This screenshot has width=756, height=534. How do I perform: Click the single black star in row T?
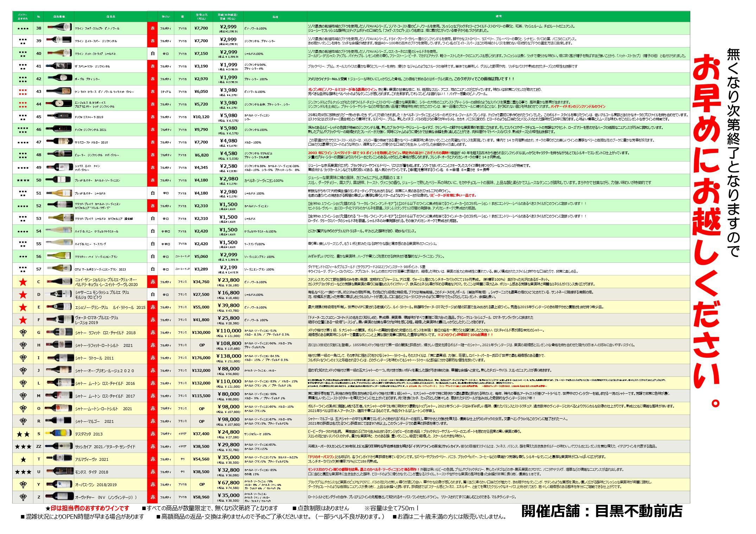(x=23, y=459)
